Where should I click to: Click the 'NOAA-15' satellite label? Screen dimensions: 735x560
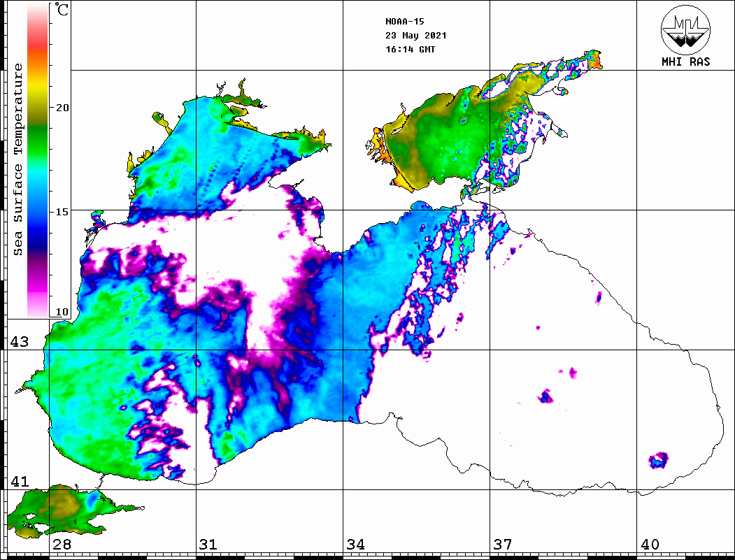coord(404,22)
